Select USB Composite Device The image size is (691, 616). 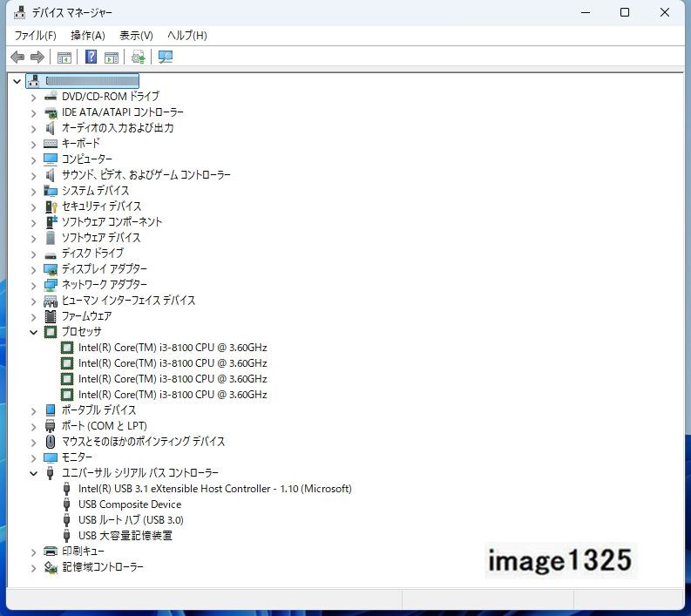click(130, 504)
